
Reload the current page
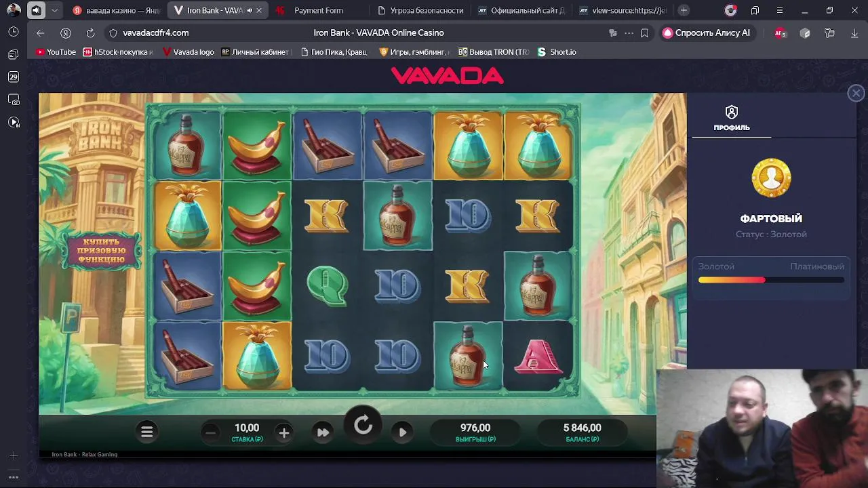click(x=90, y=33)
